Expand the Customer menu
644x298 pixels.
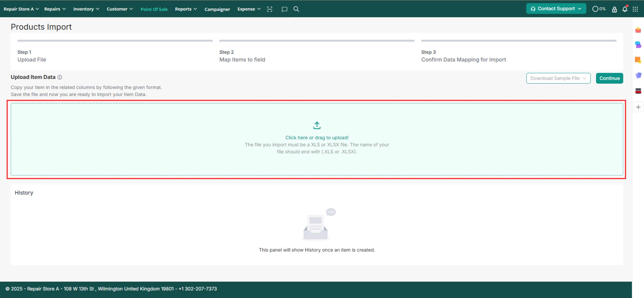120,9
